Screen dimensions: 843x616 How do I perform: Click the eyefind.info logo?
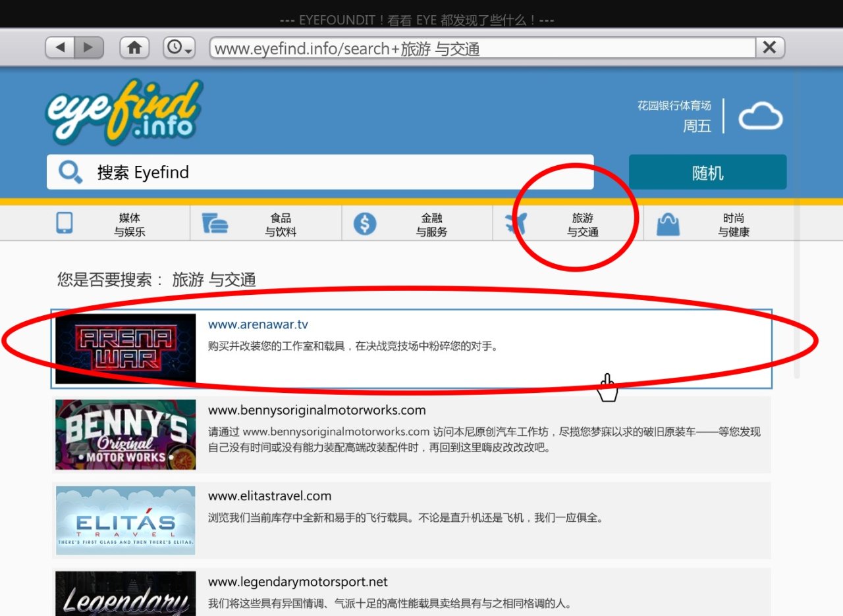coord(124,112)
